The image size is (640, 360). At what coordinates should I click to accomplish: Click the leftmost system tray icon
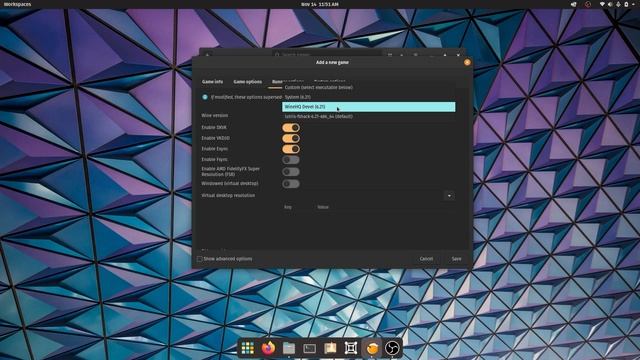573,4
